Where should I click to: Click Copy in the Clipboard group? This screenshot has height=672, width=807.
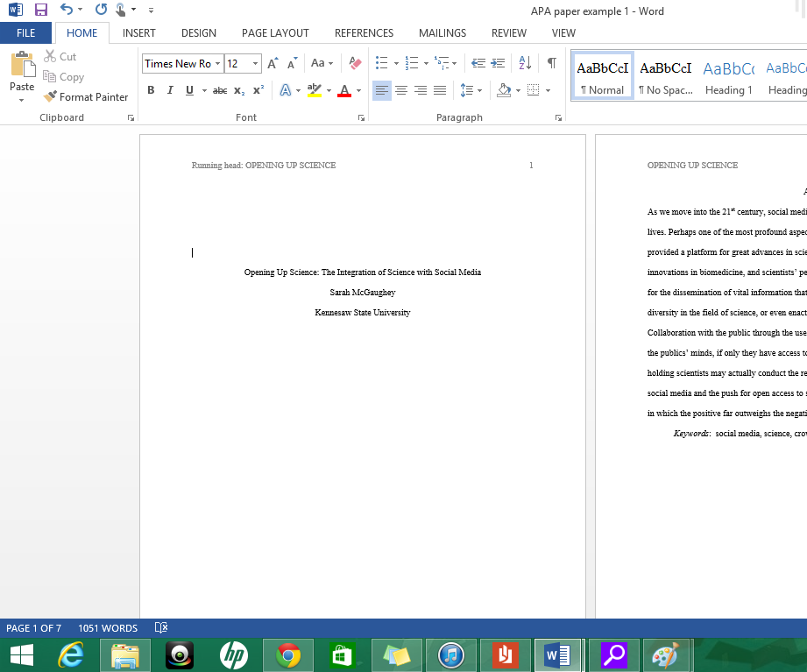pos(64,76)
